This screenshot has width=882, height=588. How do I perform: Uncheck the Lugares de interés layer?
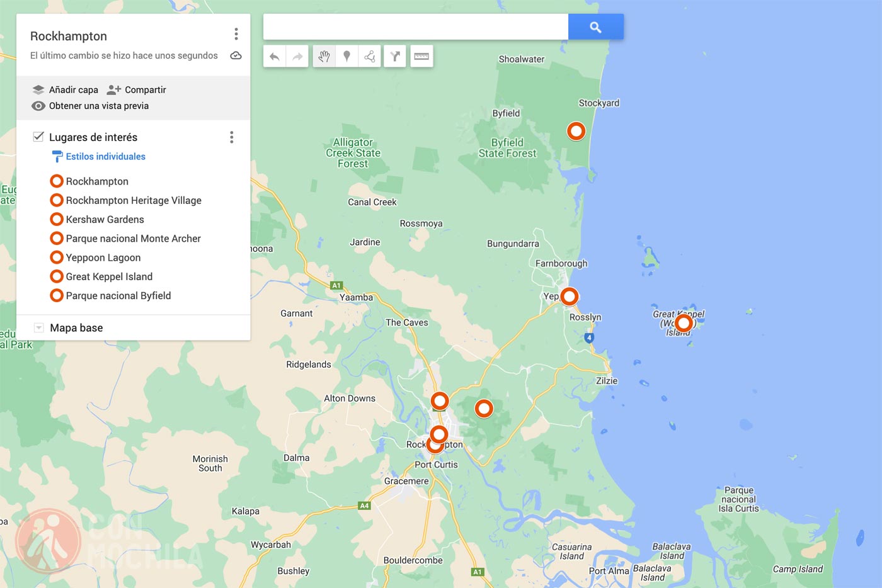click(38, 137)
